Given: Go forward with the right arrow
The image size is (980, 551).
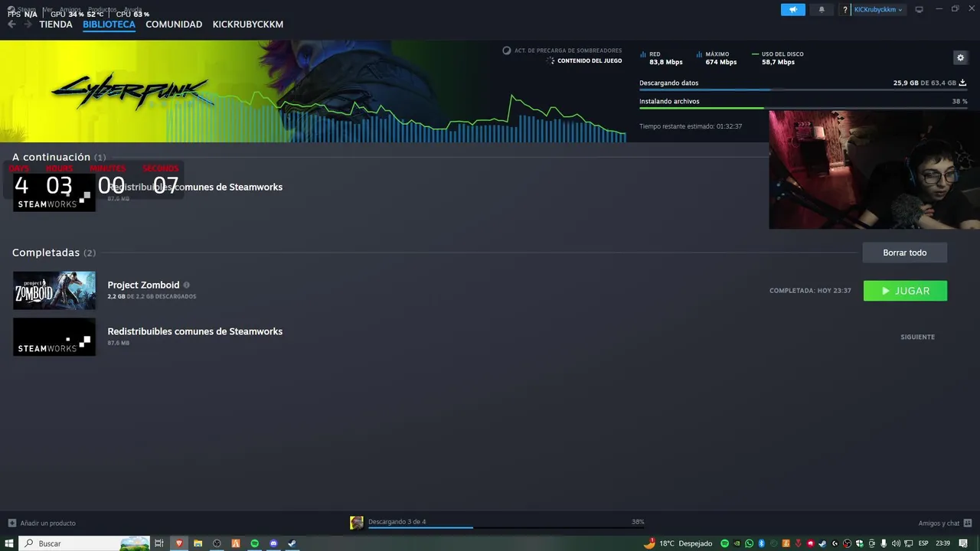Looking at the screenshot, I should click(28, 24).
